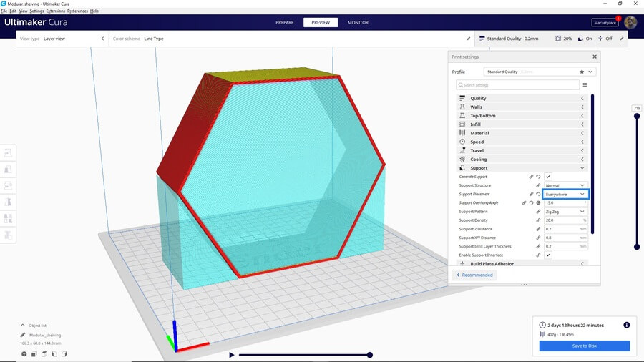Viewport: 644px width, 362px height.
Task: Toggle Generate Support checkbox
Action: point(548,177)
